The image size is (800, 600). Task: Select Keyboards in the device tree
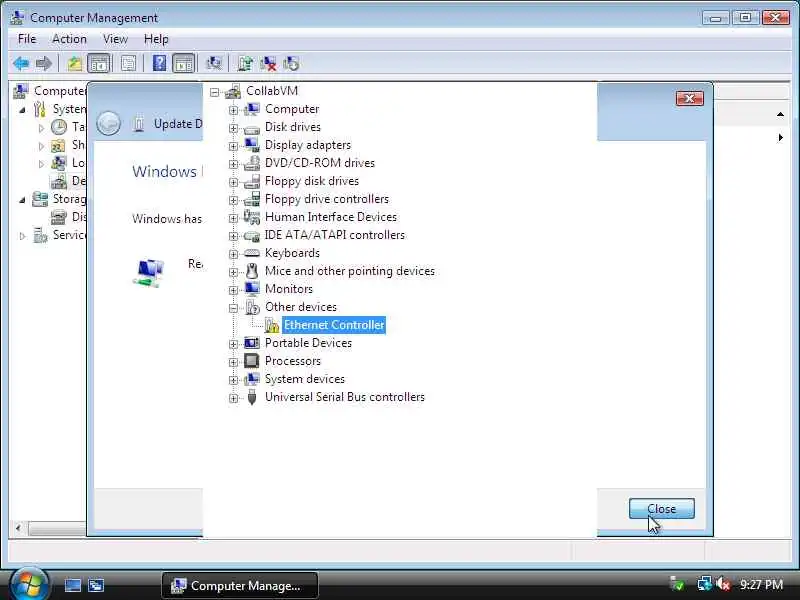pos(292,253)
